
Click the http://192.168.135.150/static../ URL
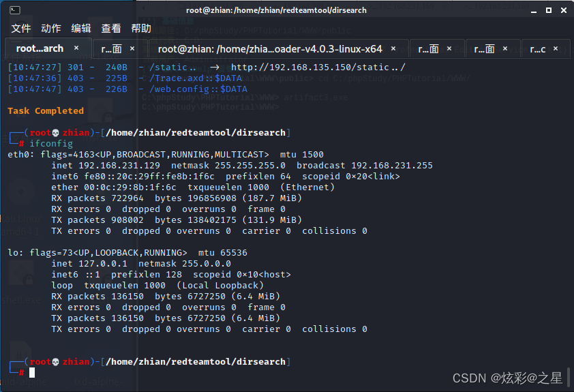318,67
